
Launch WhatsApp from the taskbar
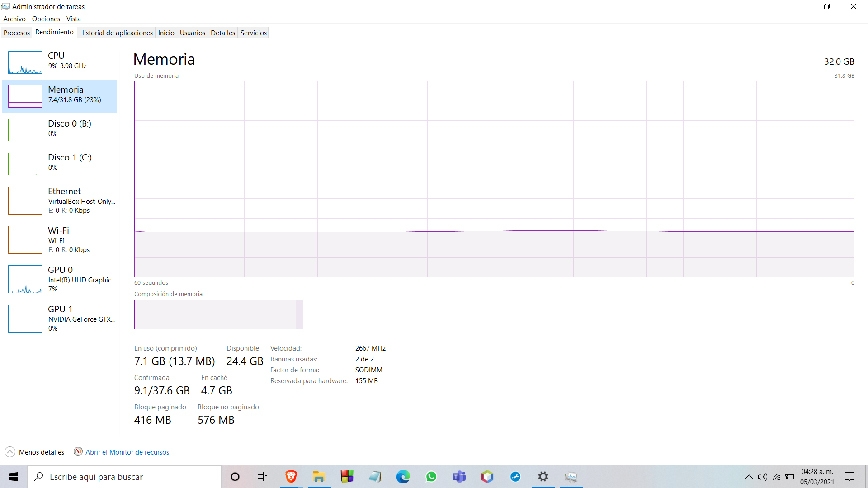(x=431, y=477)
